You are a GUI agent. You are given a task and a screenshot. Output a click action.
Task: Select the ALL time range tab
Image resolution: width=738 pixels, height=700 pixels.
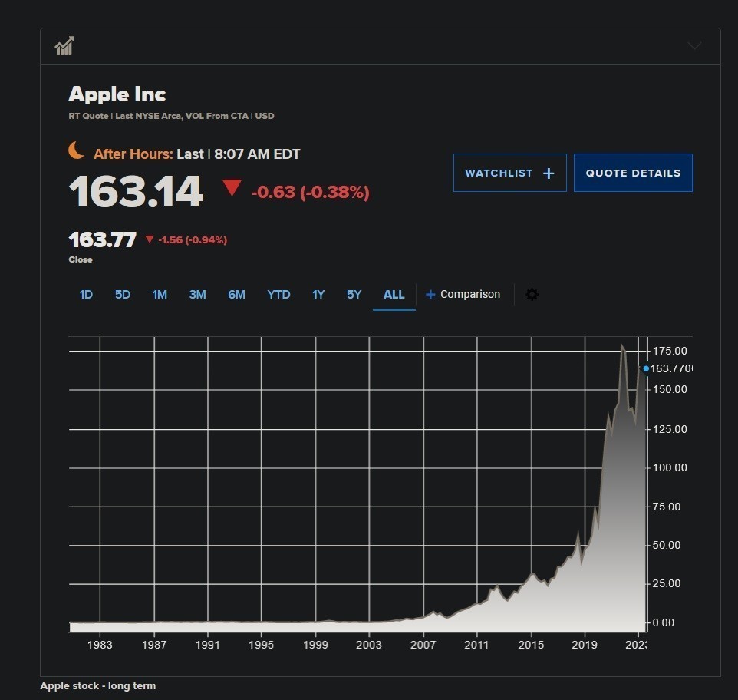(394, 295)
